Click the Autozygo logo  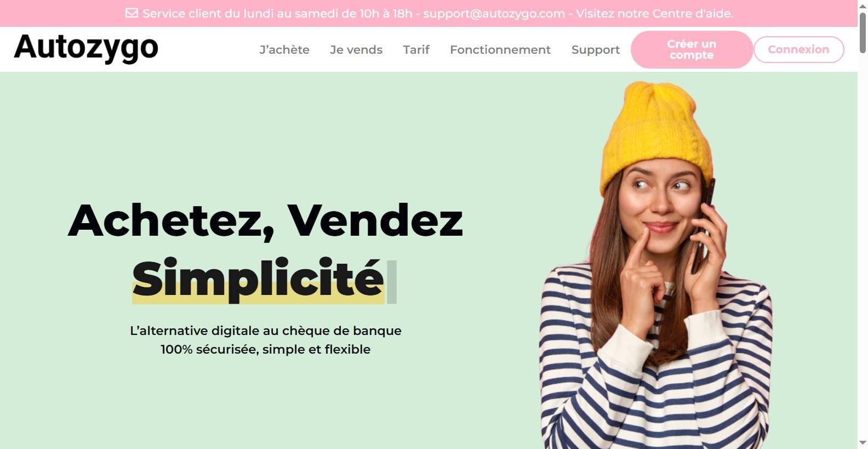(x=86, y=48)
